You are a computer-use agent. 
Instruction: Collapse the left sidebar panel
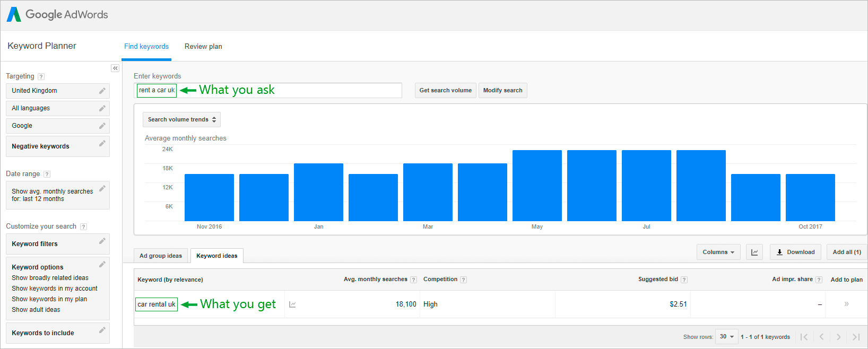coord(115,68)
